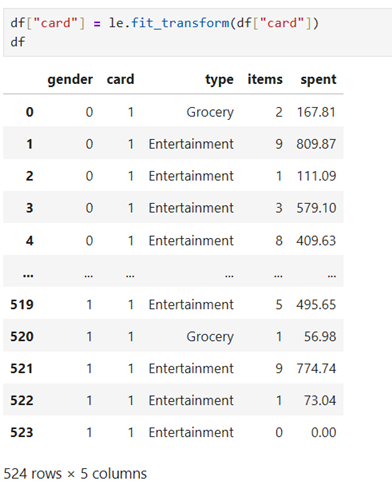Select the type column header
Image resolution: width=392 pixels, height=489 pixels.
click(x=219, y=80)
